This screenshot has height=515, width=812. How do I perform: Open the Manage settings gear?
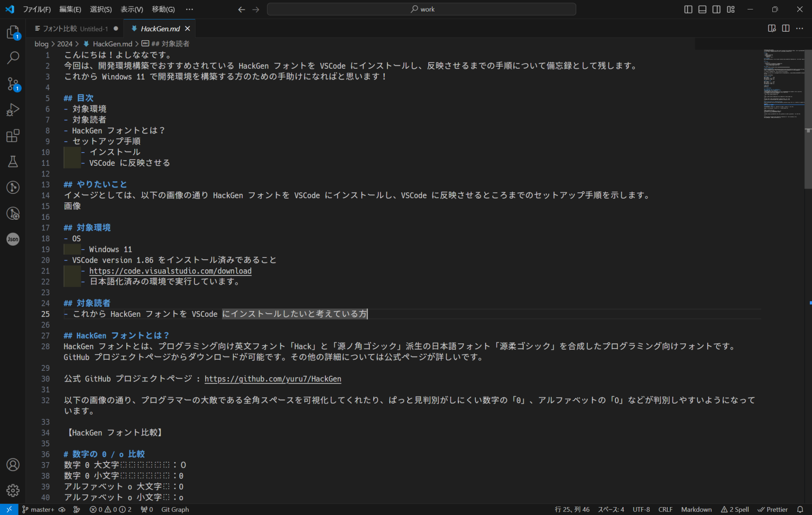(x=13, y=490)
